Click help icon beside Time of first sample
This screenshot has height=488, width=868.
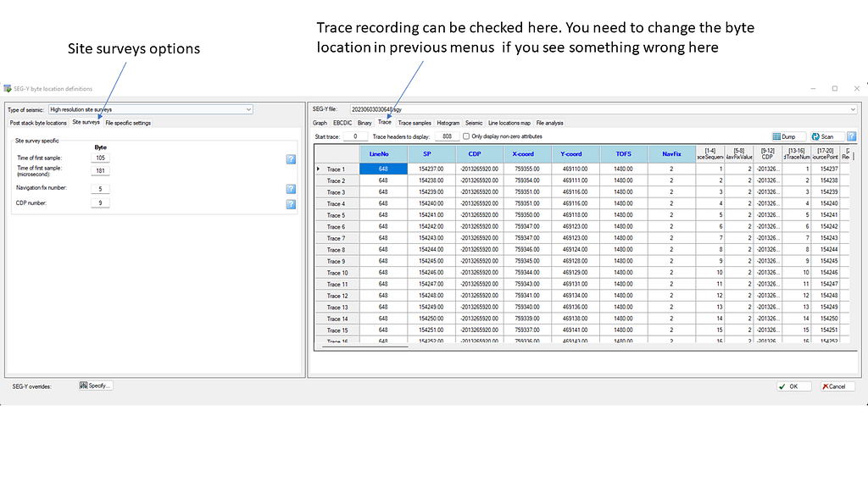[x=291, y=158]
